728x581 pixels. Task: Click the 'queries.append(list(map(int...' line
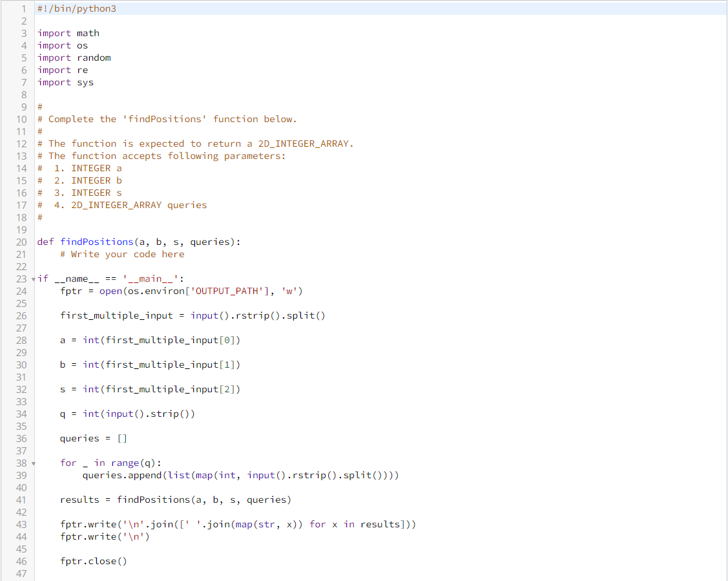pyautogui.click(x=240, y=476)
